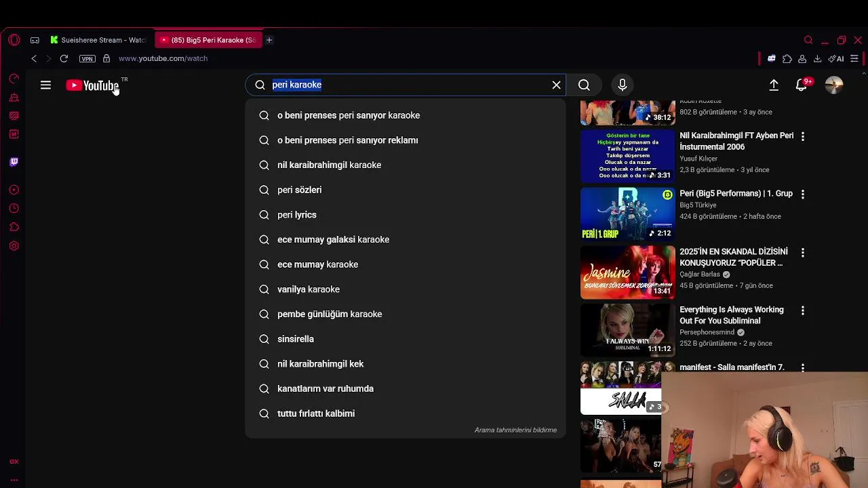Open YouTube notifications bell
Image resolution: width=868 pixels, height=488 pixels.
click(802, 85)
